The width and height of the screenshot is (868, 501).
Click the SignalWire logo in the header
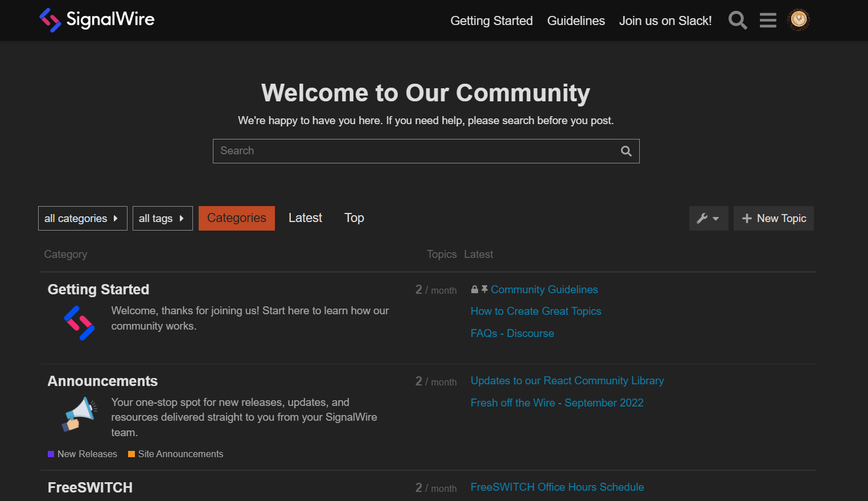[97, 20]
